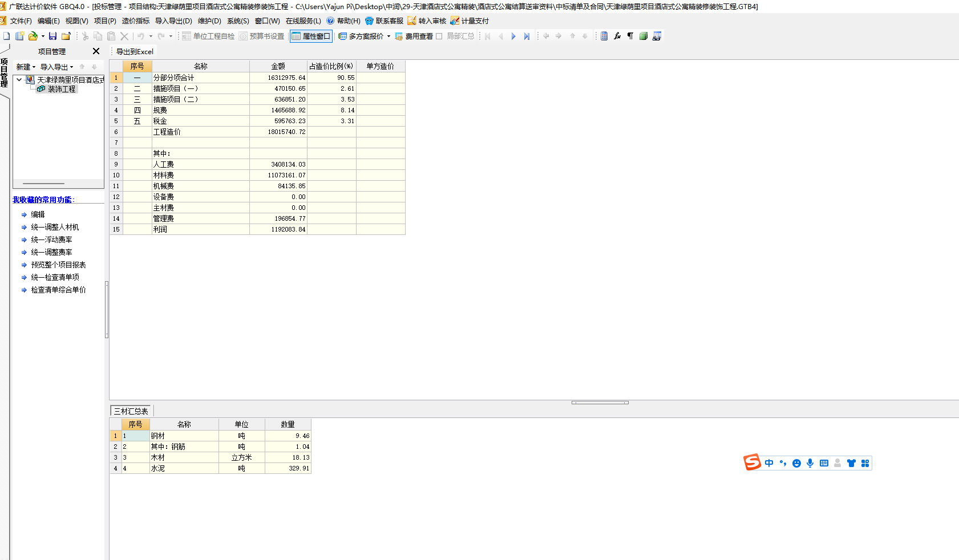
Task: Open the 视图(V) menu
Action: click(x=76, y=21)
